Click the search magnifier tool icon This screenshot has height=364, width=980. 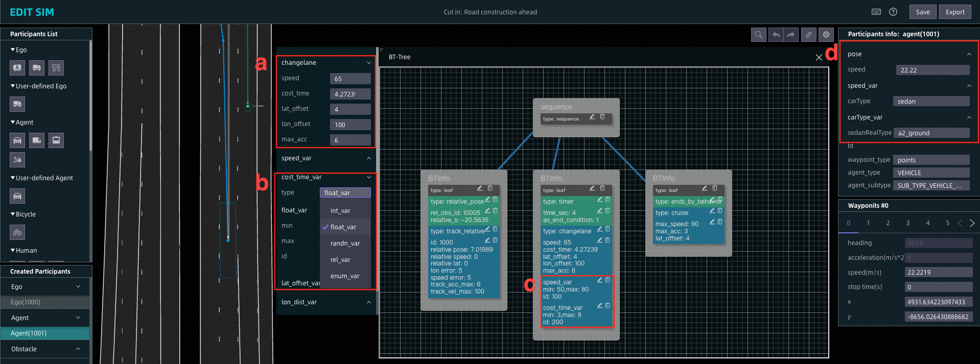(758, 35)
